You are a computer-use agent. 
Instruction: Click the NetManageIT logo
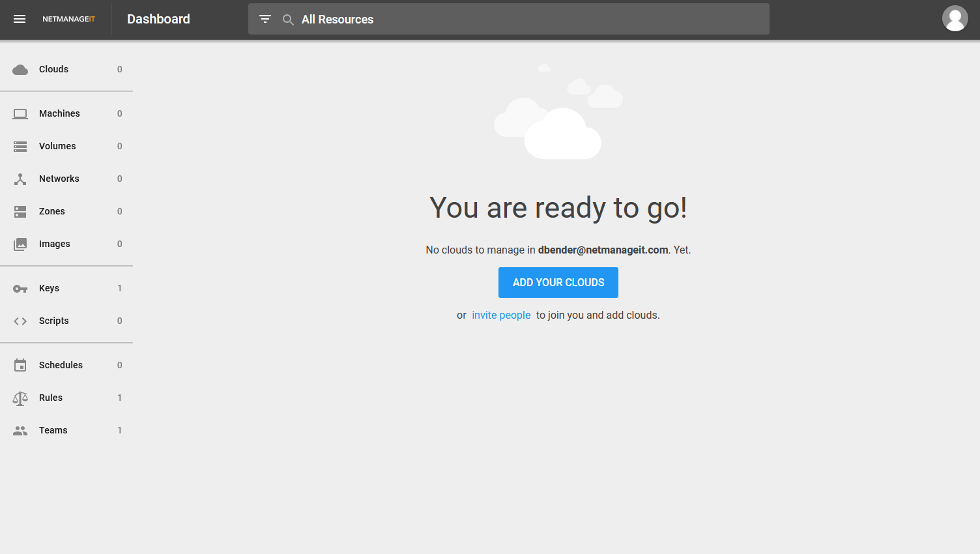point(68,19)
